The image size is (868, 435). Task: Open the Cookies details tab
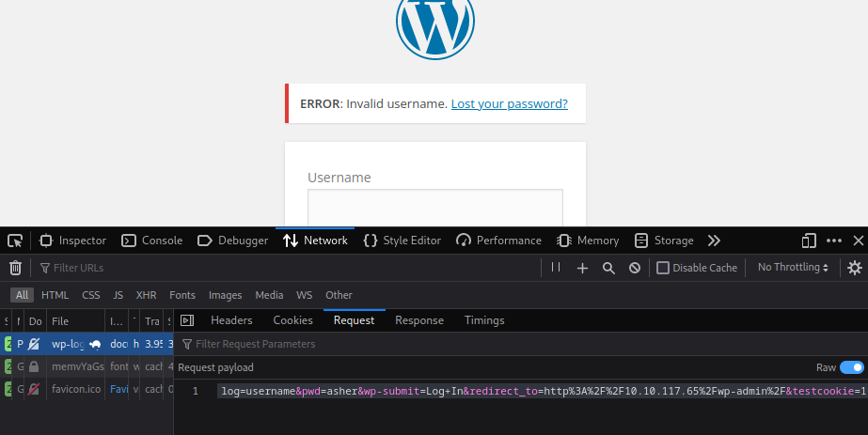point(292,320)
